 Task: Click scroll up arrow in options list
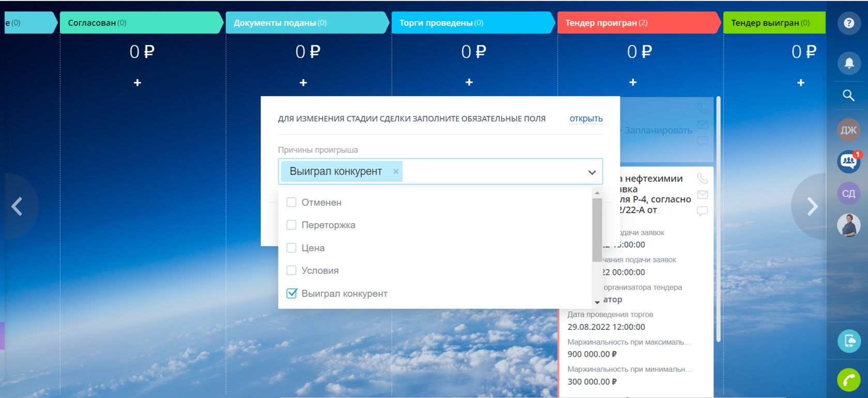pyautogui.click(x=597, y=193)
